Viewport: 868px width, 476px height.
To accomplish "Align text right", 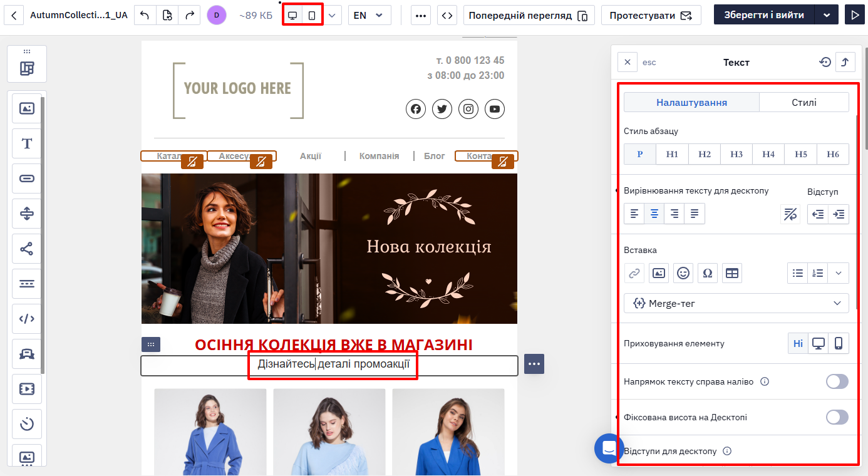I will (674, 214).
